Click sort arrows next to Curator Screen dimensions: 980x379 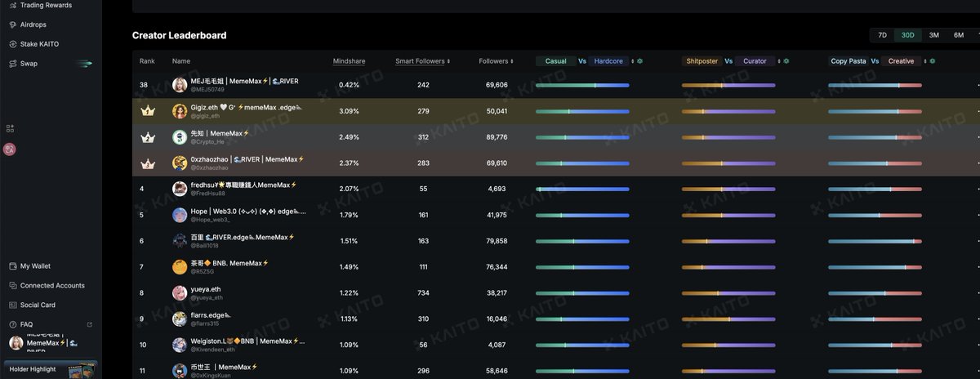pyautogui.click(x=780, y=61)
